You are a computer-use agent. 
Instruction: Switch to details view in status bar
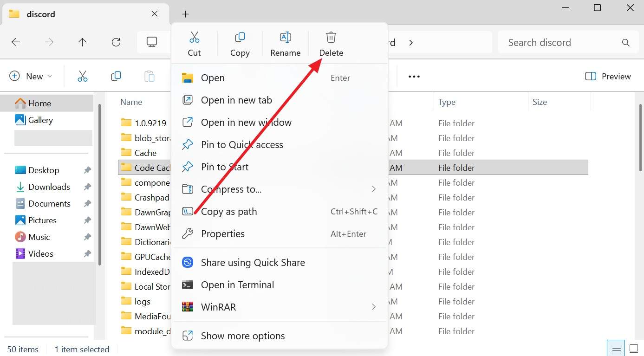616,348
